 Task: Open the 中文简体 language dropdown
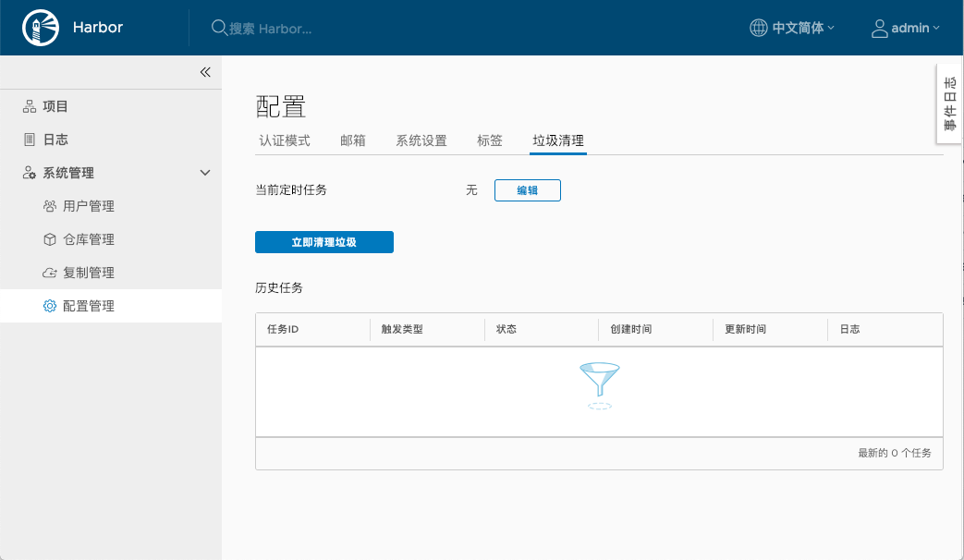coord(797,28)
